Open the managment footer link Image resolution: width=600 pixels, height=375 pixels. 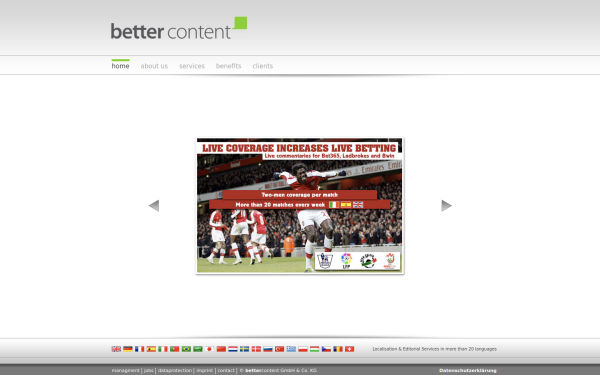point(126,370)
